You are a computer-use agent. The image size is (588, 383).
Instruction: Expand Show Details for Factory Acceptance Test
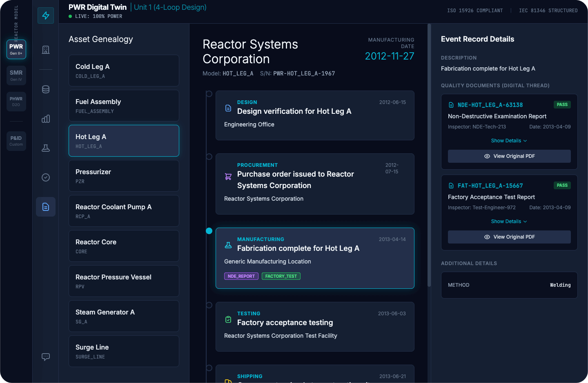tap(509, 221)
